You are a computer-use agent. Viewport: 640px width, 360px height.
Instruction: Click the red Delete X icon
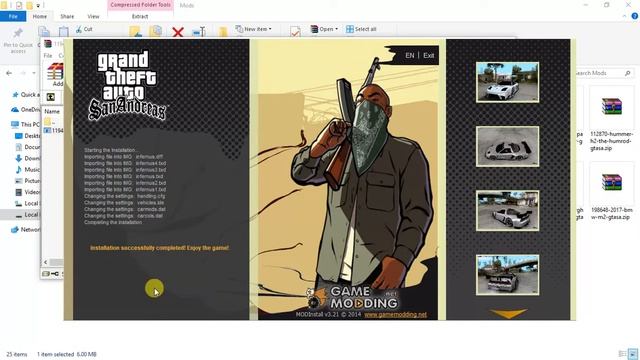point(178,32)
